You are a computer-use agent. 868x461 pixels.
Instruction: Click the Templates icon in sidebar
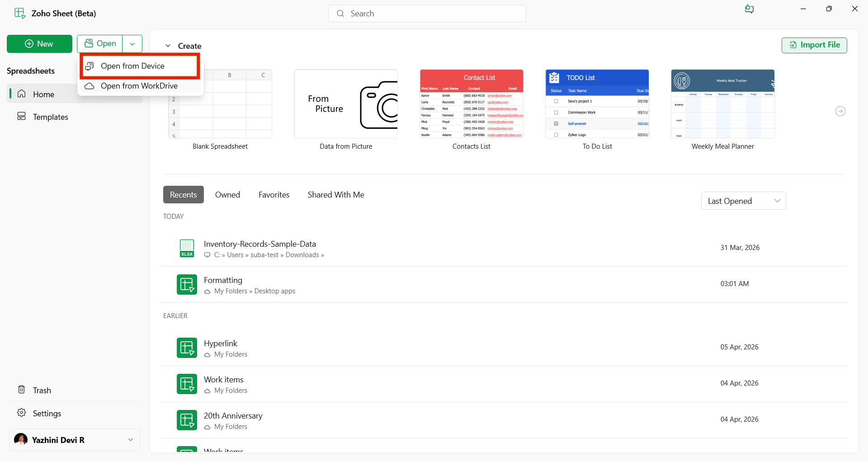pyautogui.click(x=21, y=116)
